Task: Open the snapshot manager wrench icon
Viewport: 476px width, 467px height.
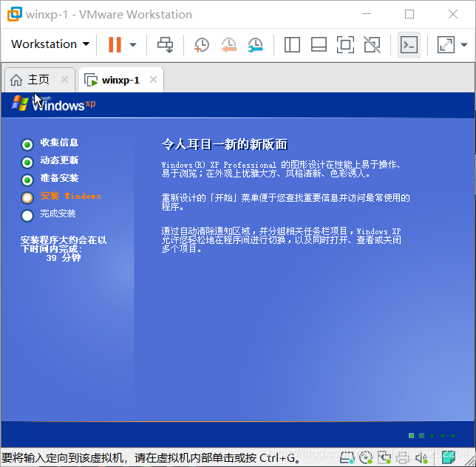Action: click(x=255, y=45)
